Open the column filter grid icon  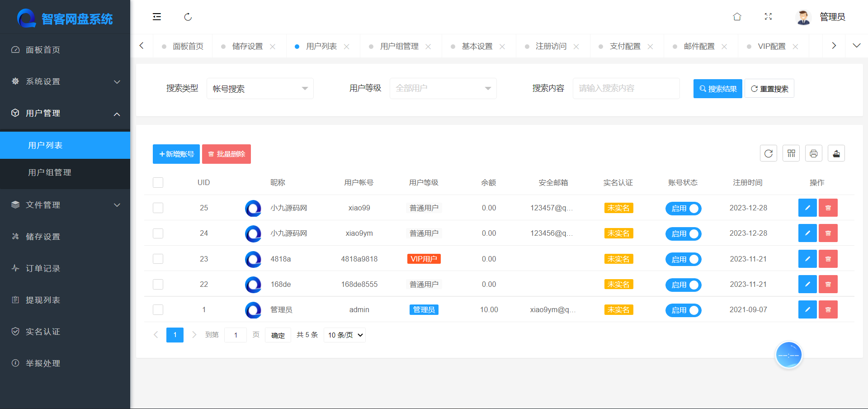[791, 153]
